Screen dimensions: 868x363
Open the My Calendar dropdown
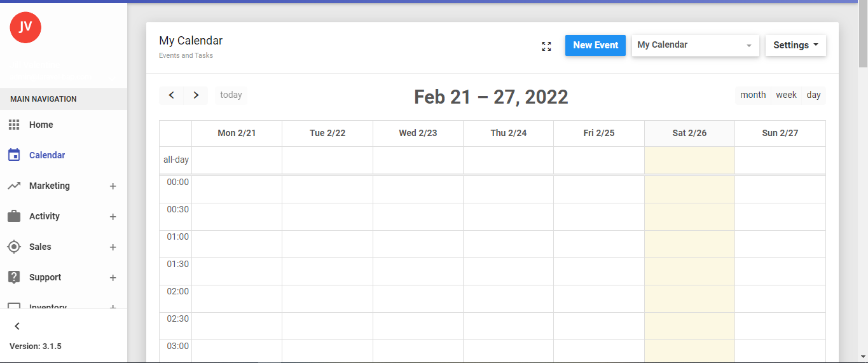[695, 45]
